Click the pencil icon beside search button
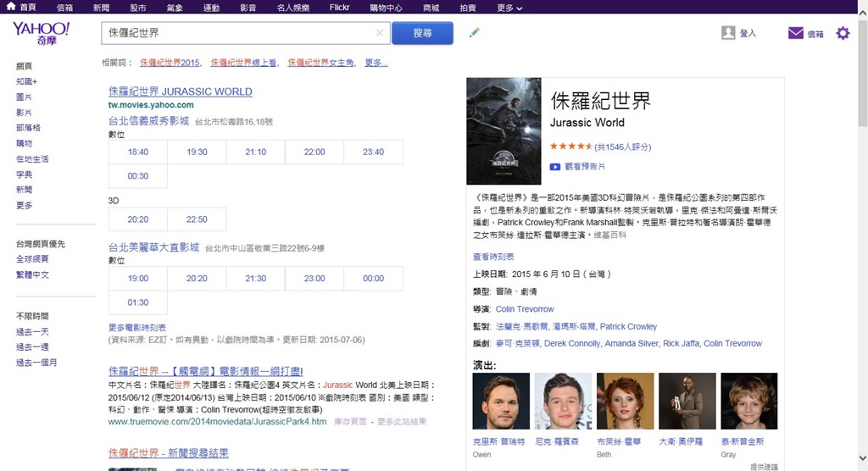868x471 pixels. [474, 33]
